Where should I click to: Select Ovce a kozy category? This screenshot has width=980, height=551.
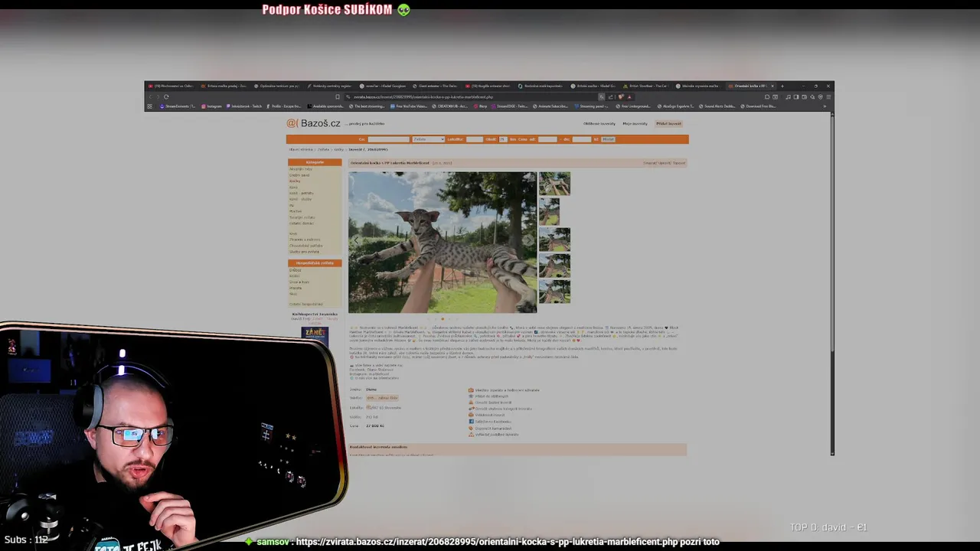click(299, 282)
